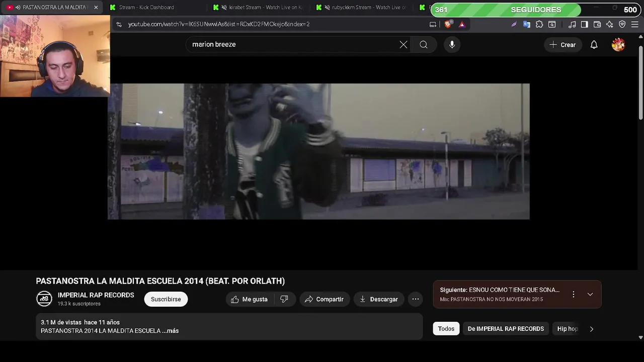Open the Brave Wallet icon

[x=597, y=24]
